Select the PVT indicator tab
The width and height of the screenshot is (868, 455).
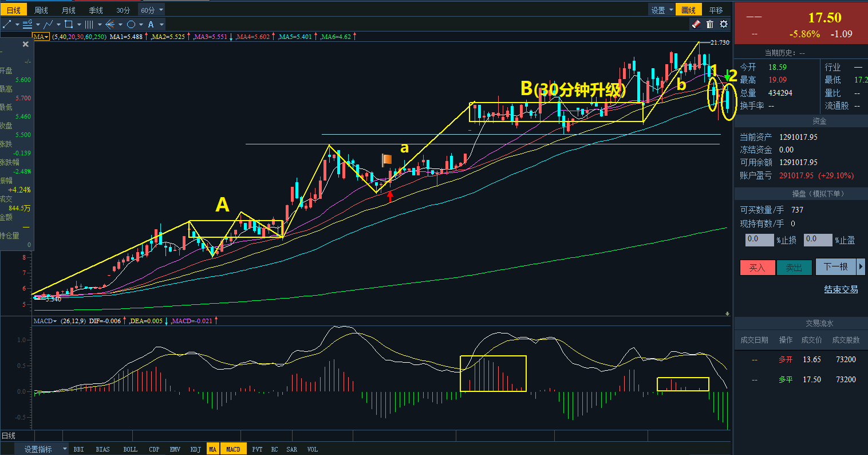click(x=258, y=449)
